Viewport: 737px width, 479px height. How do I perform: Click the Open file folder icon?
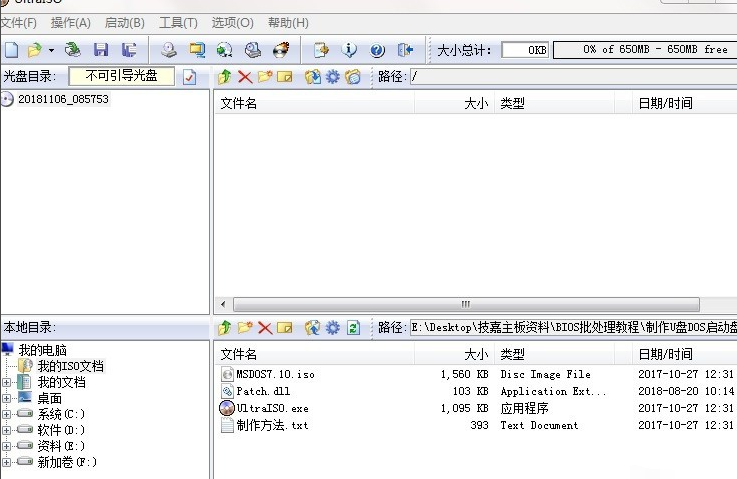pos(35,50)
